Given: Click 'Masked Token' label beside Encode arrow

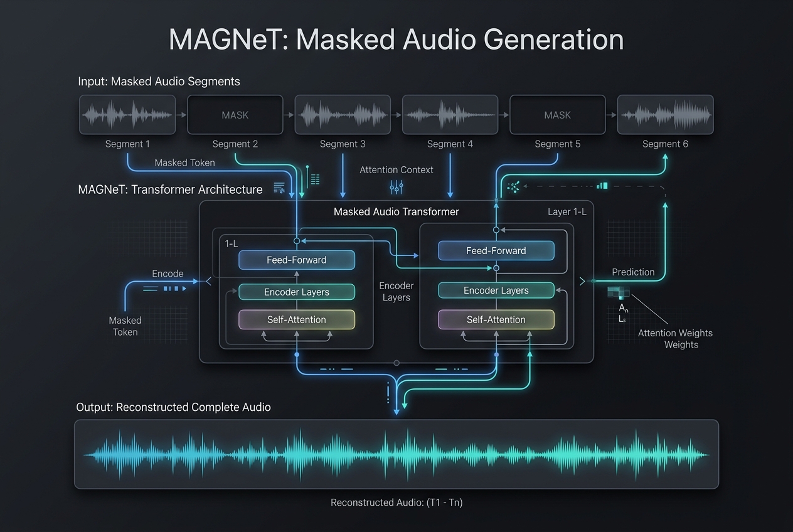Looking at the screenshot, I should [125, 326].
